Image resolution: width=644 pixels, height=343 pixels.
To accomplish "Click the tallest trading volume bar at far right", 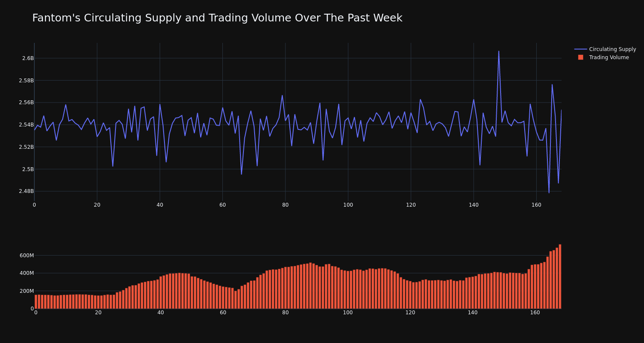I will click(560, 277).
